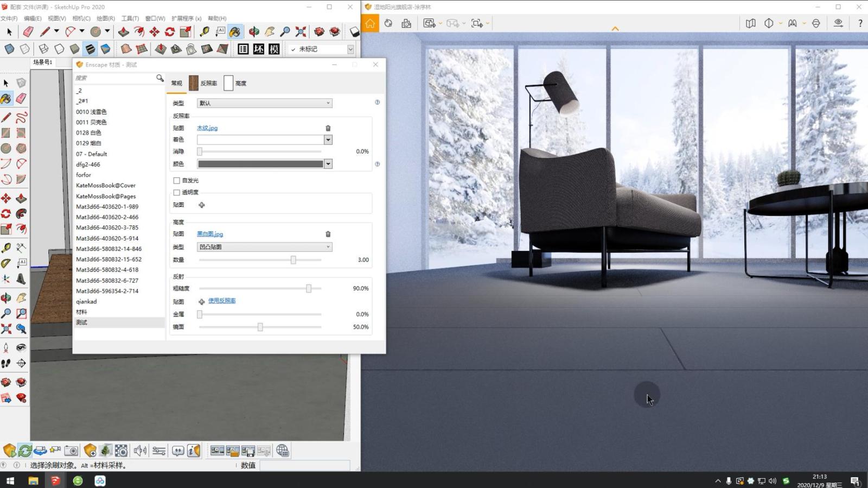This screenshot has height=488, width=868.
Task: Click the Enscape home button
Action: [x=370, y=23]
